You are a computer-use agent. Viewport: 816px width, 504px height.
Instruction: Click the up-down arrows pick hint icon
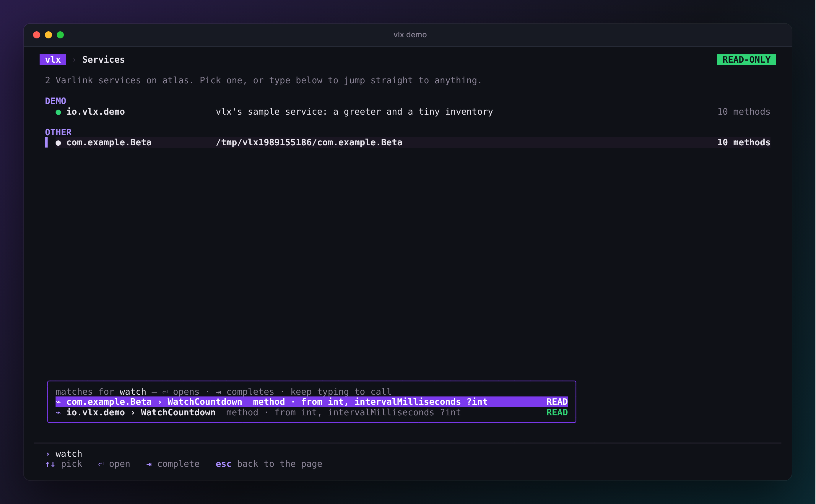click(50, 464)
